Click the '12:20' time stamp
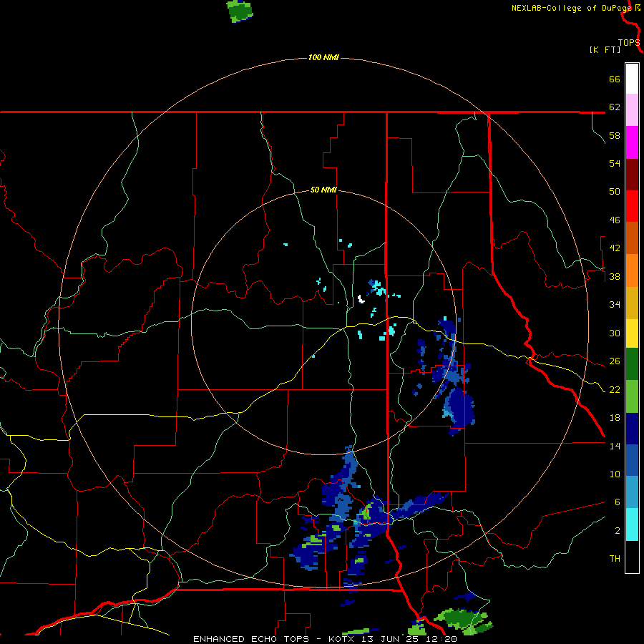Viewport: 644px width, 644px height. coord(442,639)
